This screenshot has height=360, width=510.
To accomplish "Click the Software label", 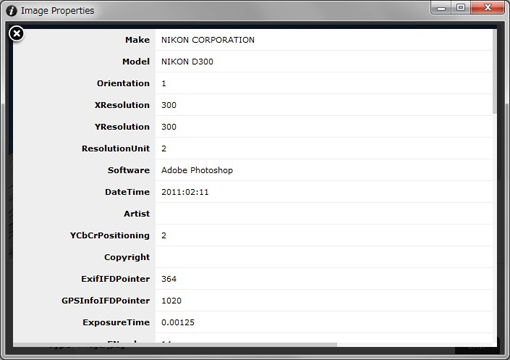I will (128, 170).
